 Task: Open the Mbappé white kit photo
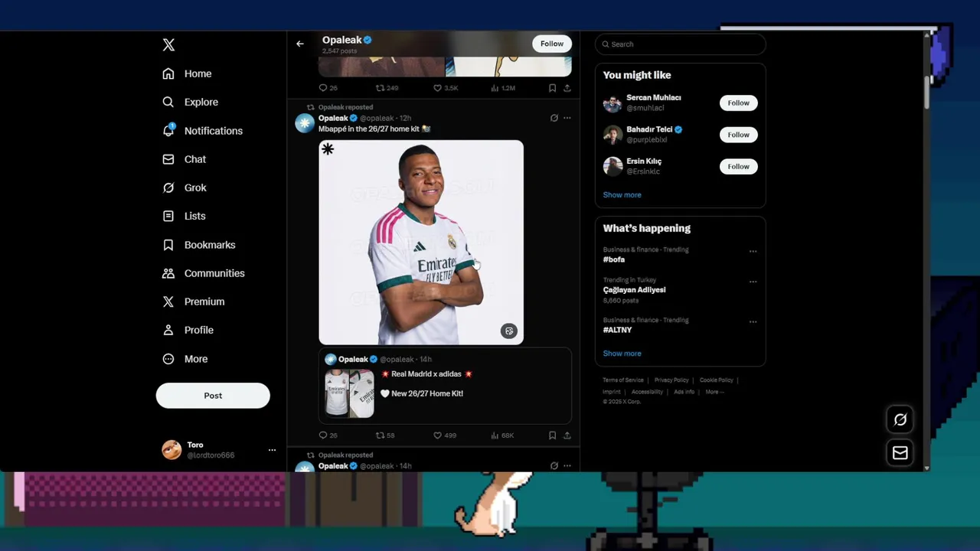click(x=421, y=243)
